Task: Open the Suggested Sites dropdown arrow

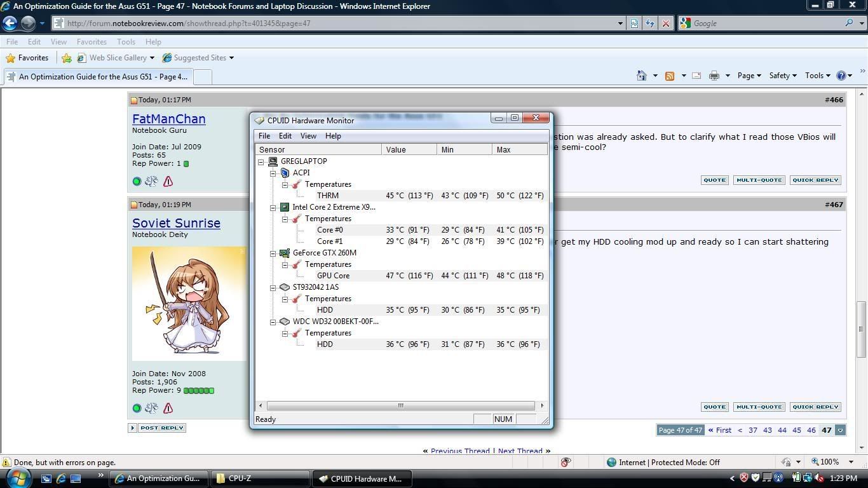Action: pos(231,58)
